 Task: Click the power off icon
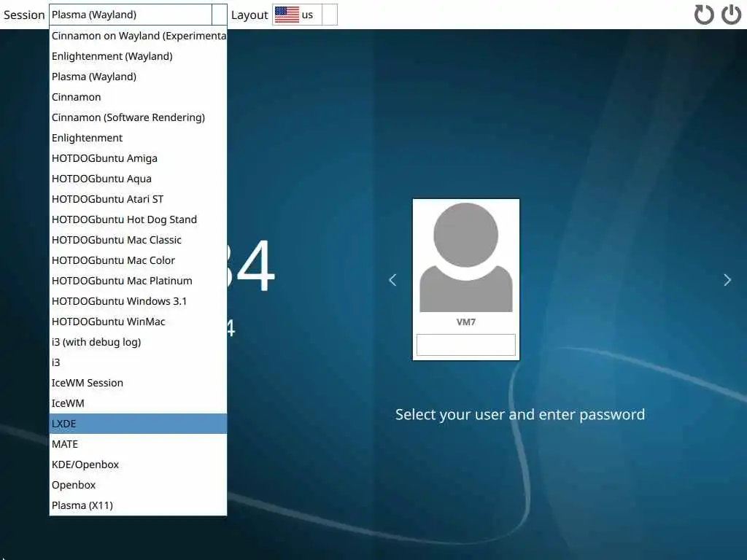(731, 15)
